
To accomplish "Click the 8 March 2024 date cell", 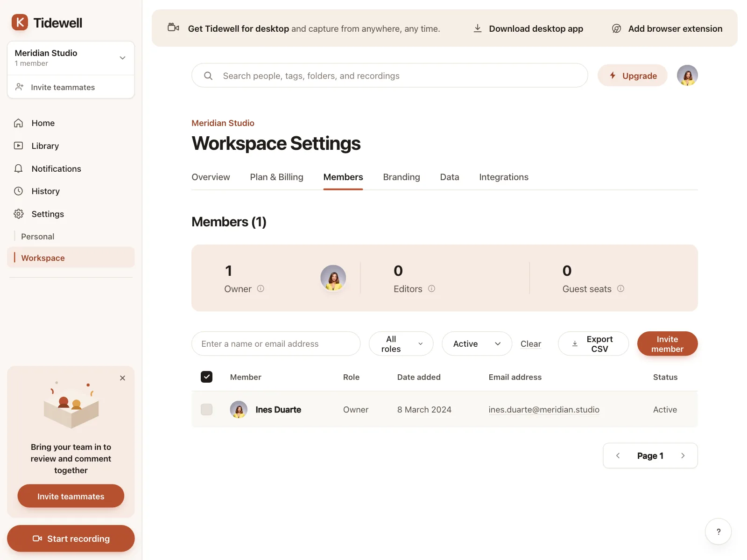I will click(x=424, y=409).
